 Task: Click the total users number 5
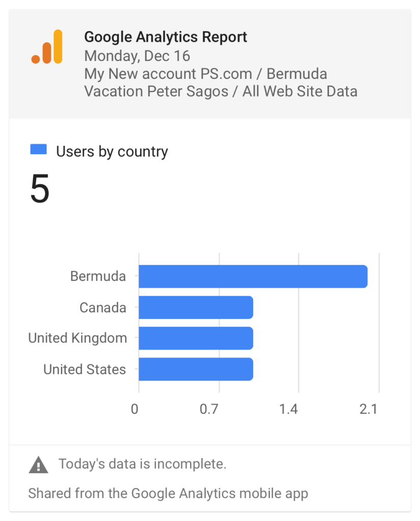(40, 188)
